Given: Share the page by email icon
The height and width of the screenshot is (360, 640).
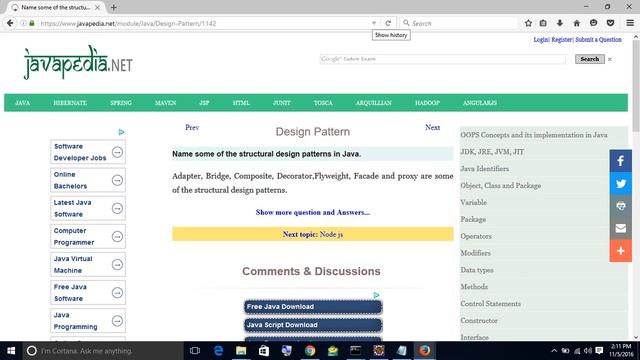Looking at the screenshot, I should (x=621, y=228).
